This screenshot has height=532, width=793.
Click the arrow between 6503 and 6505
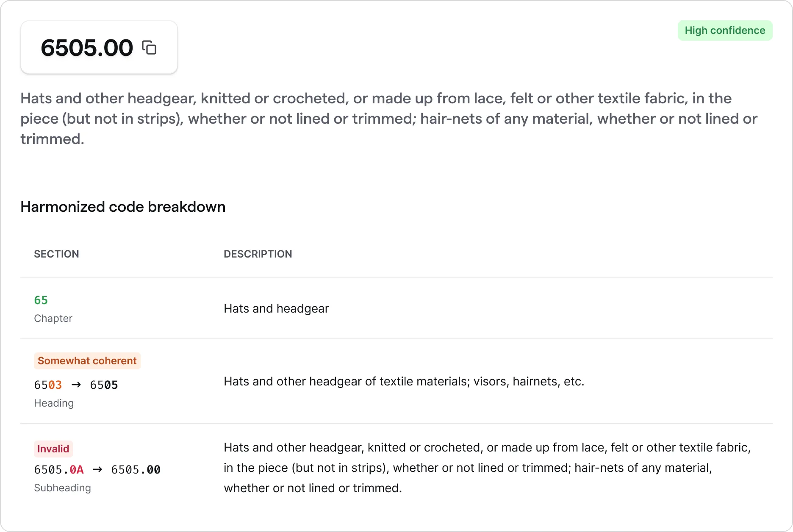tap(76, 385)
